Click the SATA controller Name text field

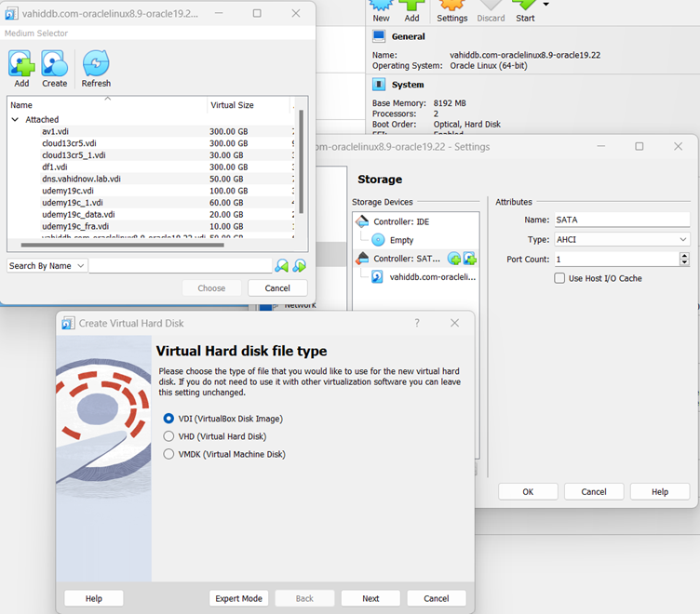pos(620,220)
